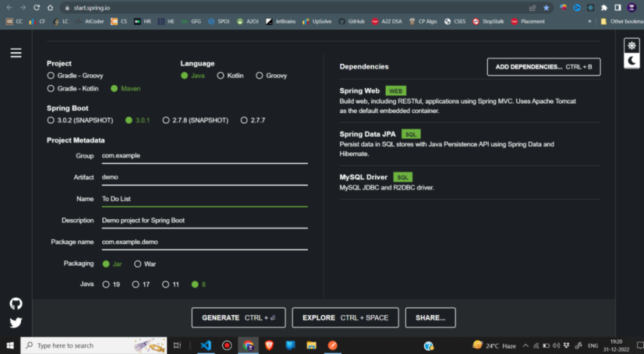
Task: Edit the Artifact field containing demo
Action: 205,177
